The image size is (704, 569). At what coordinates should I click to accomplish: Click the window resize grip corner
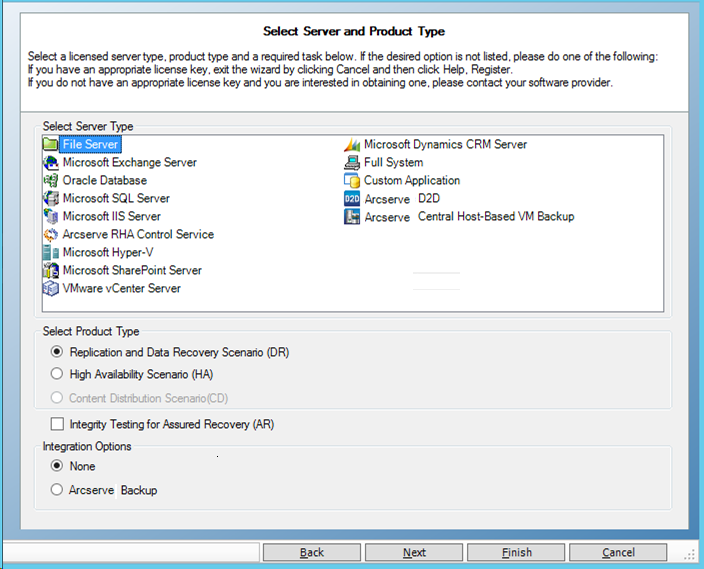689,556
